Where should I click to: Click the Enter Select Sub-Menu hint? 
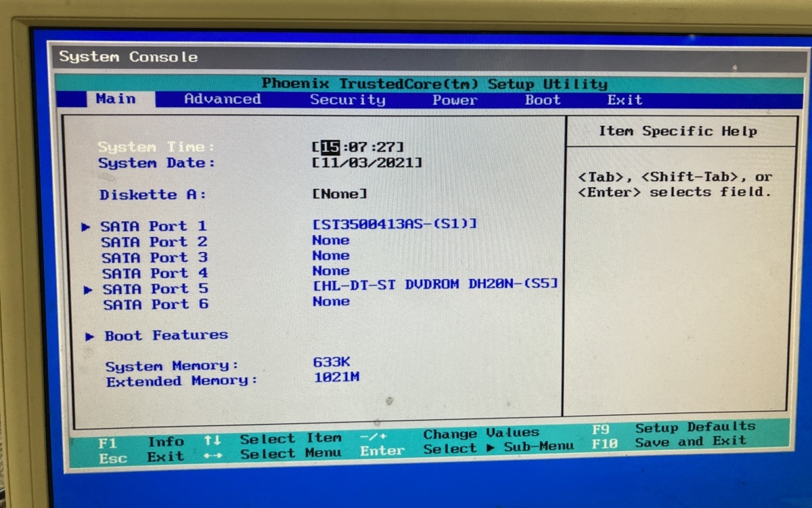tap(467, 449)
